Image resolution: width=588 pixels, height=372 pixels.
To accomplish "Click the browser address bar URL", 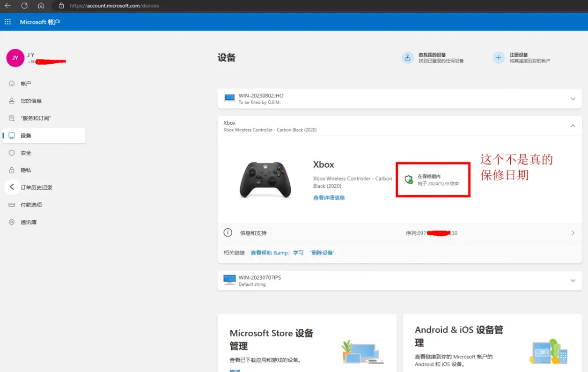I will tap(114, 6).
